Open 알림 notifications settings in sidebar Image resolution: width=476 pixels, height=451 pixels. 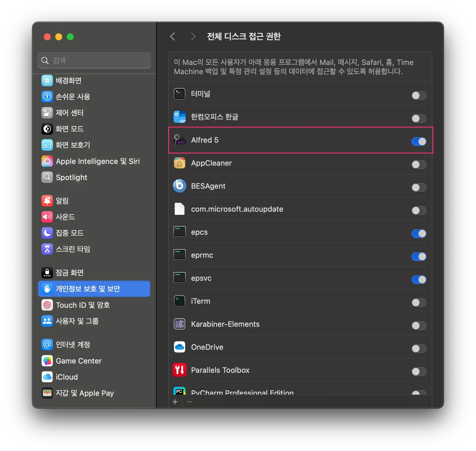[62, 201]
